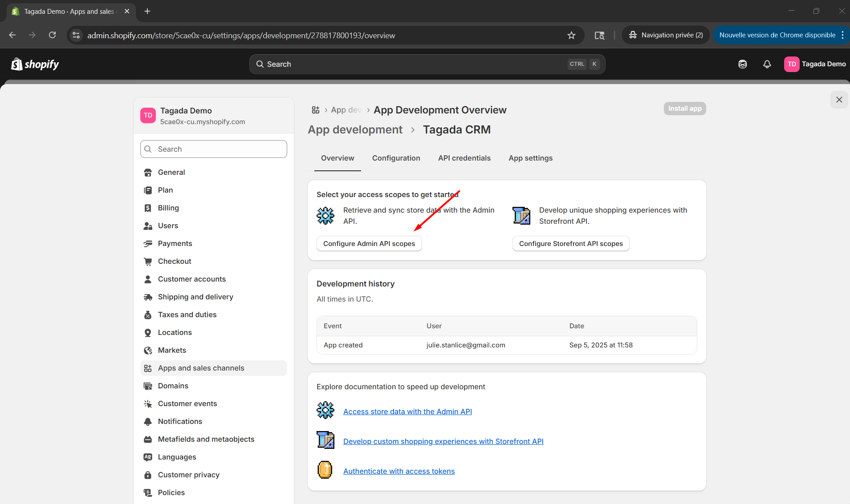This screenshot has height=504, width=850.
Task: Go to Billing settings
Action: pyautogui.click(x=214, y=208)
